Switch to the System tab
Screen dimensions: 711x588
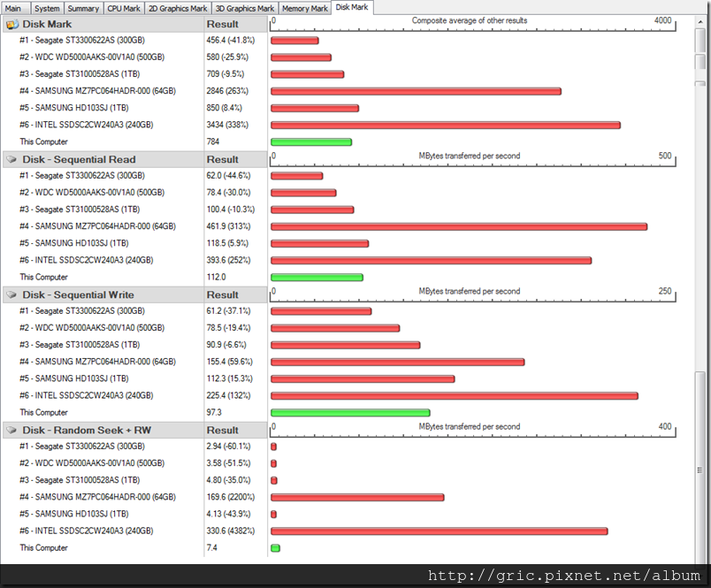point(47,8)
